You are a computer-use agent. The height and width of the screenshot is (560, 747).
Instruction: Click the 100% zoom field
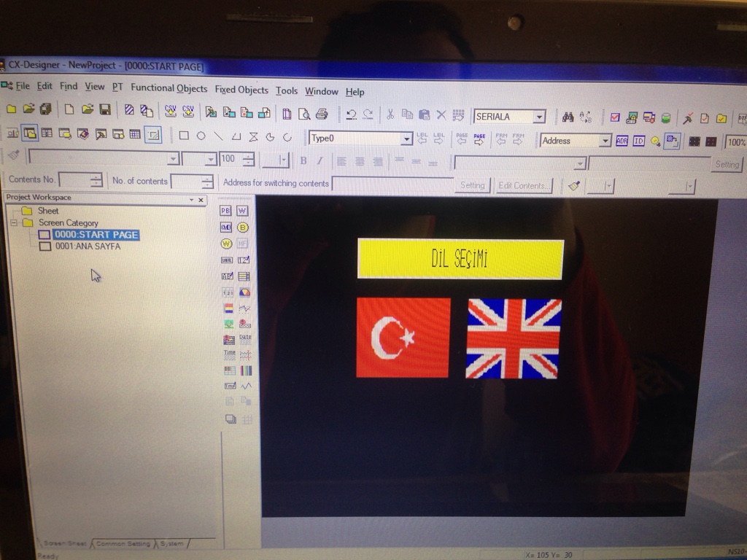point(735,142)
